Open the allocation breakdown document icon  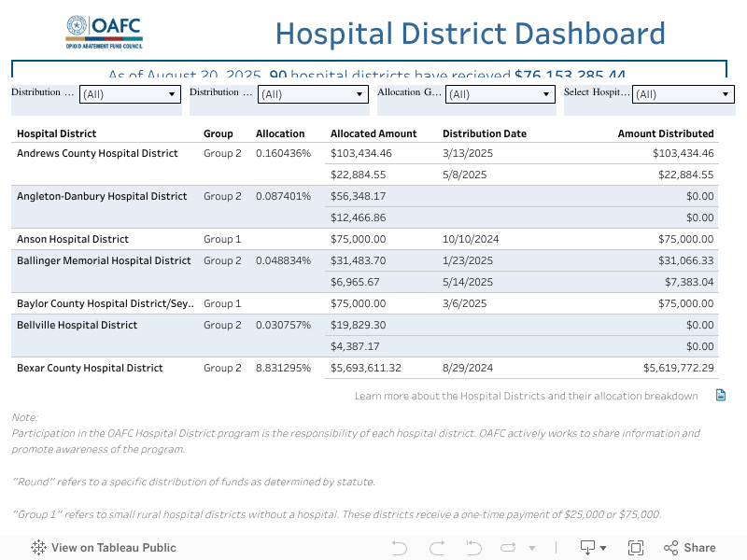click(720, 395)
